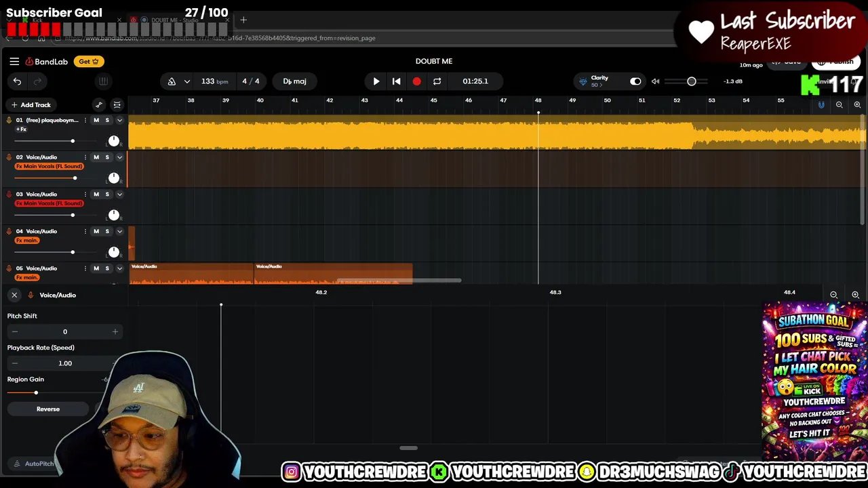The width and height of the screenshot is (868, 488).
Task: Zoom out the arrangement timeline
Action: coord(839,105)
